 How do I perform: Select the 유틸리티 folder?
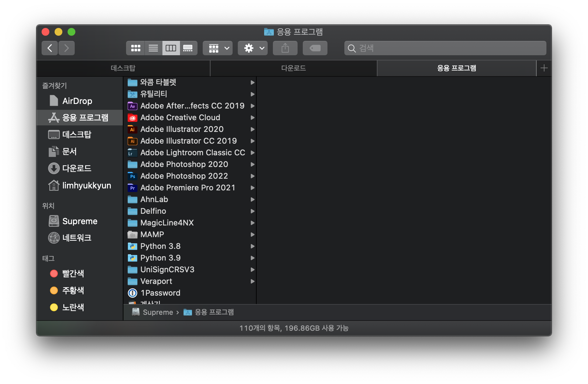tap(190, 94)
